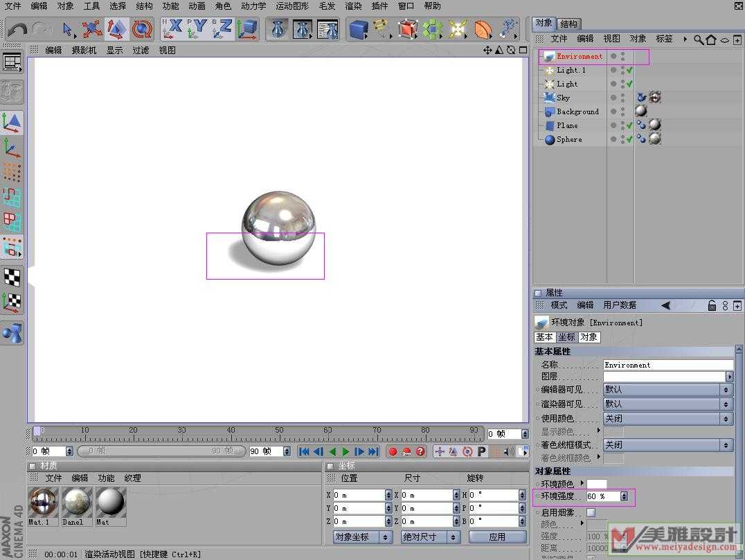Switch to Texture mode checkerboard icon

point(12,278)
